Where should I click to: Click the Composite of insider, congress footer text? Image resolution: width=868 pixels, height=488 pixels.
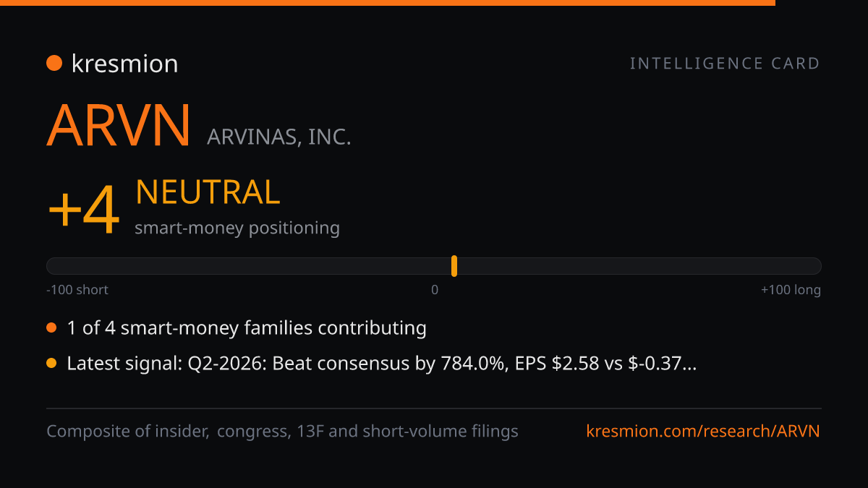[282, 432]
